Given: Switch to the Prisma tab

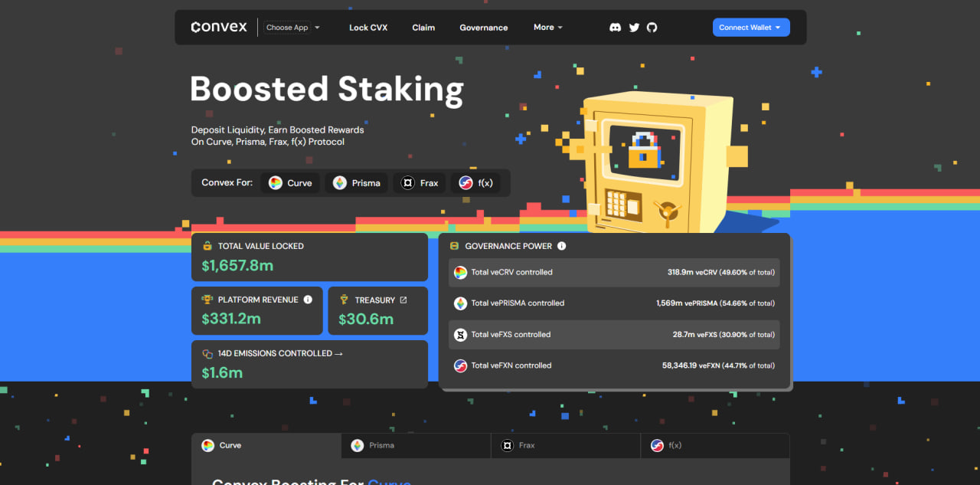Looking at the screenshot, I should 416,445.
